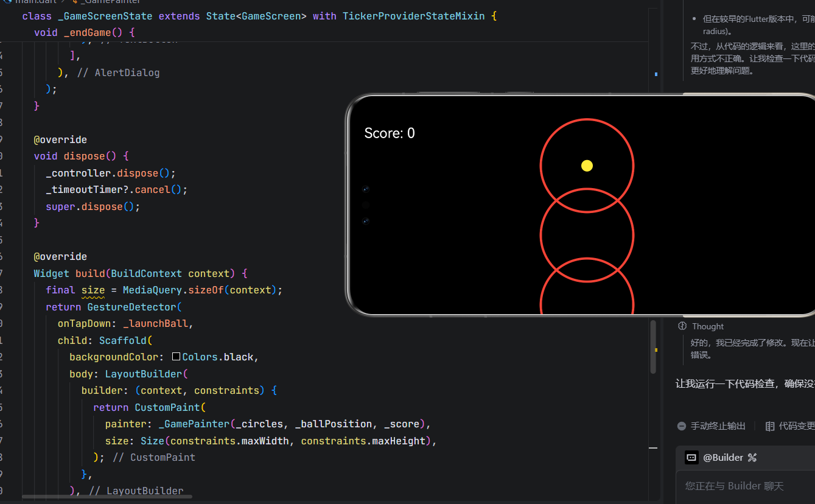Tap the middle red circle in emulator
This screenshot has height=504, width=815.
(x=587, y=235)
